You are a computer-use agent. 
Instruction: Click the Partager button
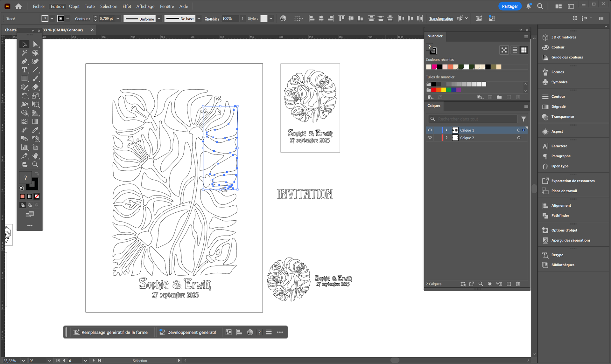point(509,6)
